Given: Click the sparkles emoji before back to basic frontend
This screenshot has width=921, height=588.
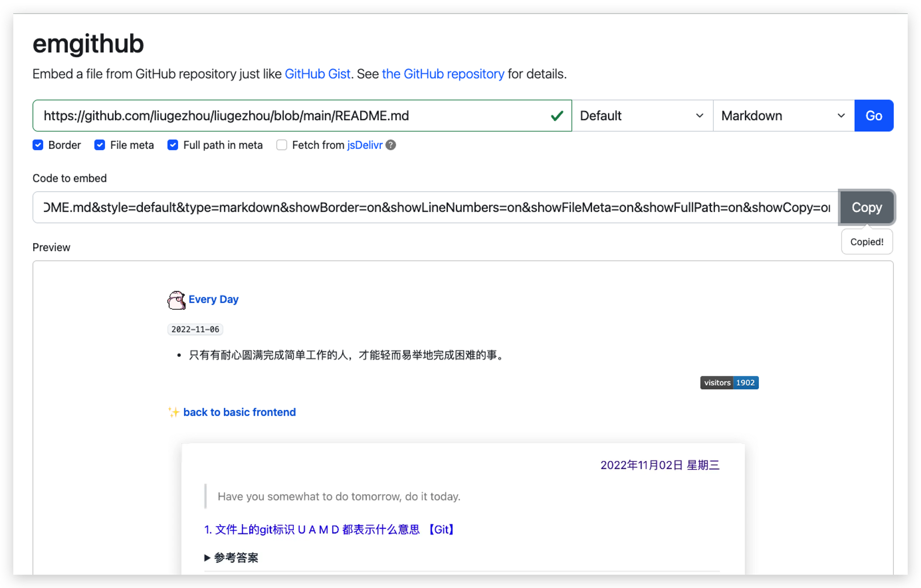Looking at the screenshot, I should (x=174, y=412).
